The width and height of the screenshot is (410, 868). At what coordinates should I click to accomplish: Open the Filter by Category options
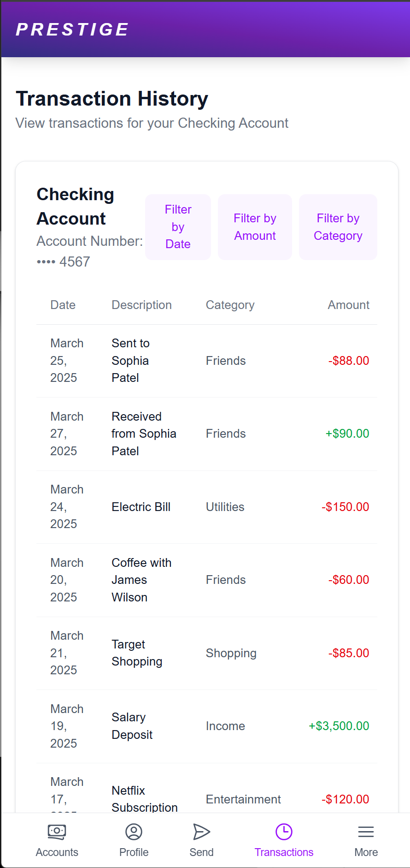click(338, 226)
